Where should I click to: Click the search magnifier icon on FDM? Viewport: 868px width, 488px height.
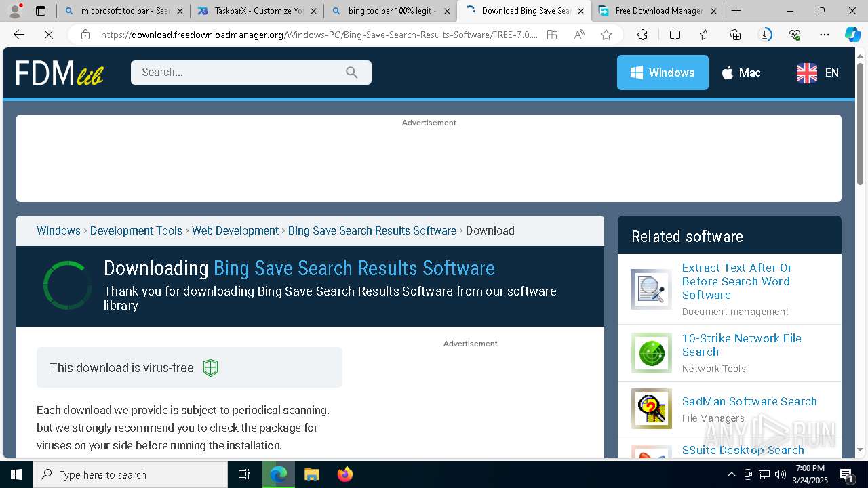pos(351,73)
